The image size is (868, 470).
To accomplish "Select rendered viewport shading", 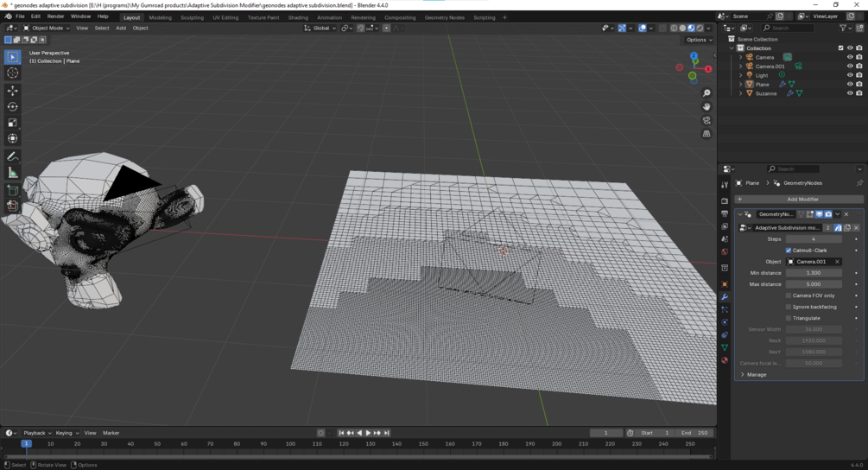I will tap(700, 29).
